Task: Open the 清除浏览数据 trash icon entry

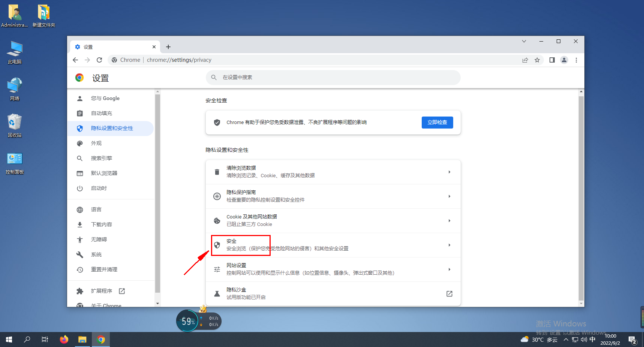Action: [x=217, y=172]
